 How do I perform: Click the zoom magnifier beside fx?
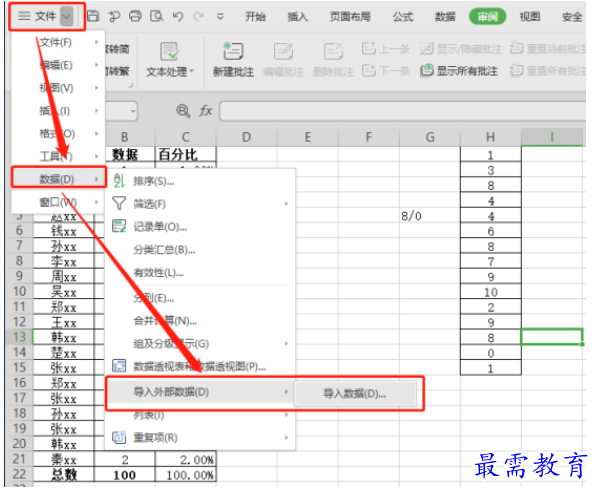(183, 111)
